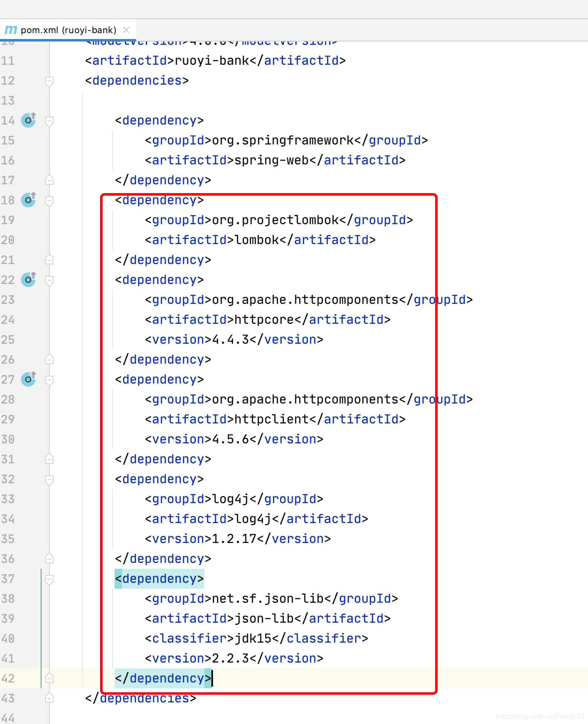588x724 pixels.
Task: Fold the json-lib dependency at line 37
Action: 49,579
